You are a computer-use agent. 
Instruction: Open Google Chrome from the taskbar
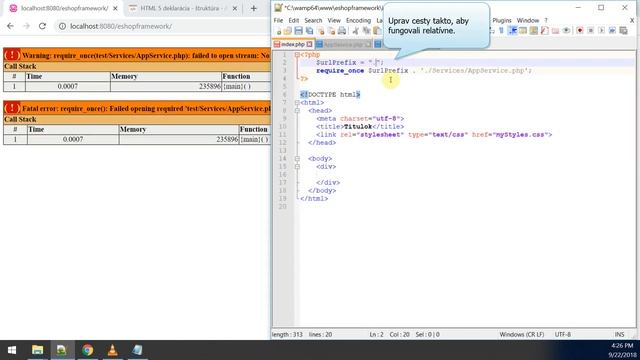point(87,350)
